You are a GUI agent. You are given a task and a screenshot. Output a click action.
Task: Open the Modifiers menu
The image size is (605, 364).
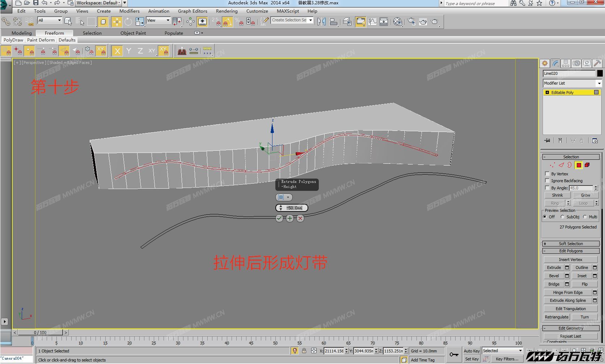[130, 11]
